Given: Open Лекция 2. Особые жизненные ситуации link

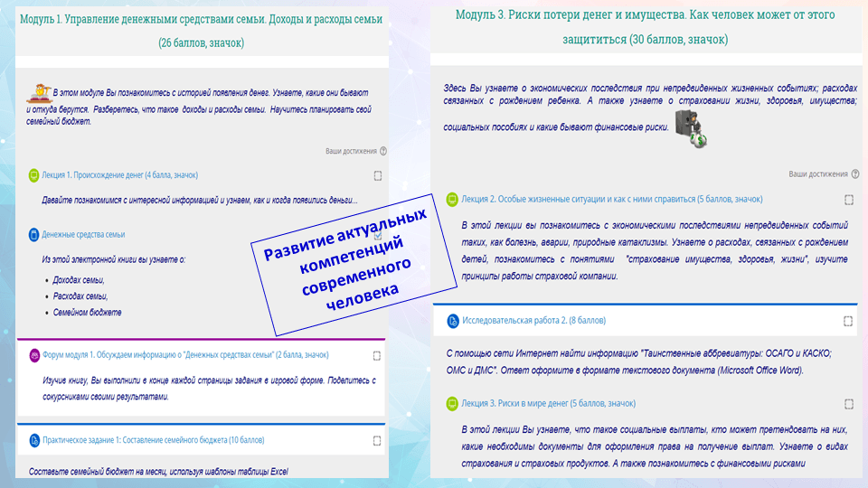Looking at the screenshot, I should tap(612, 199).
